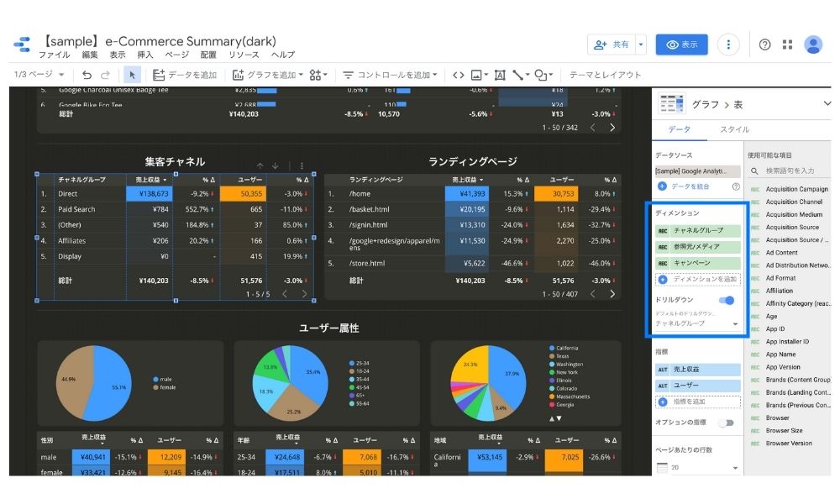Click the Looker Studio logo icon
840x504 pixels.
point(22,45)
